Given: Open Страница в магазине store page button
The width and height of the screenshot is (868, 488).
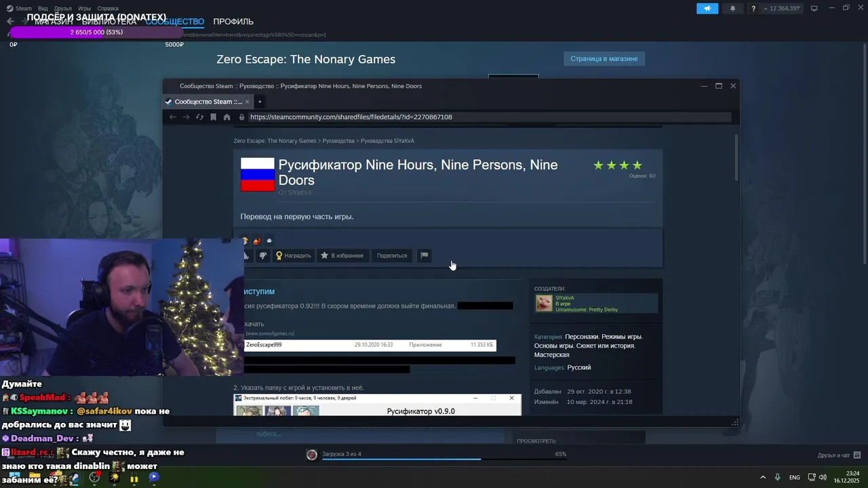Looking at the screenshot, I should [604, 59].
